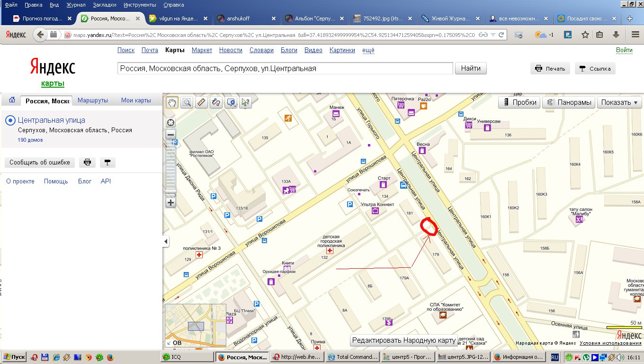This screenshot has height=364, width=644.
Task: Open the Условия использования link
Action: tap(610, 343)
